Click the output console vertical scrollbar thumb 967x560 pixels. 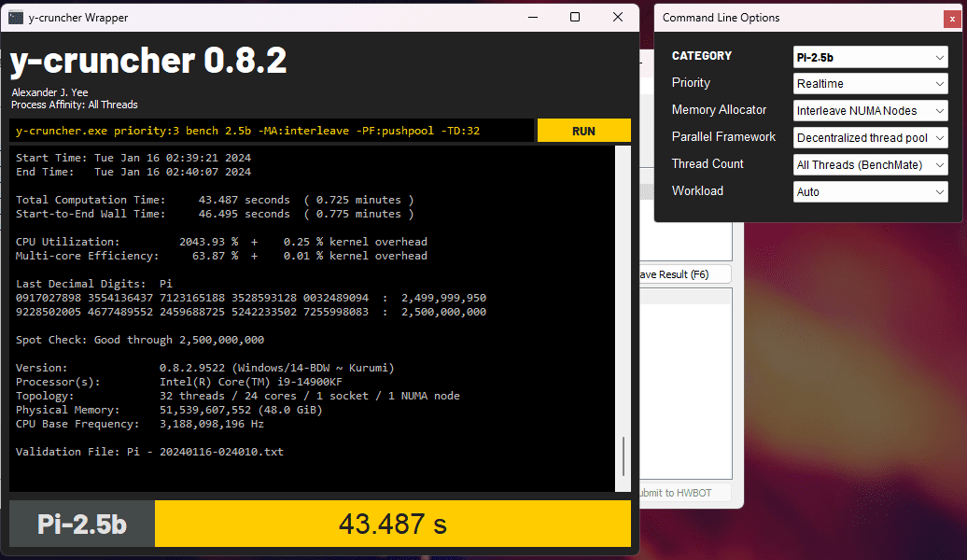point(624,456)
